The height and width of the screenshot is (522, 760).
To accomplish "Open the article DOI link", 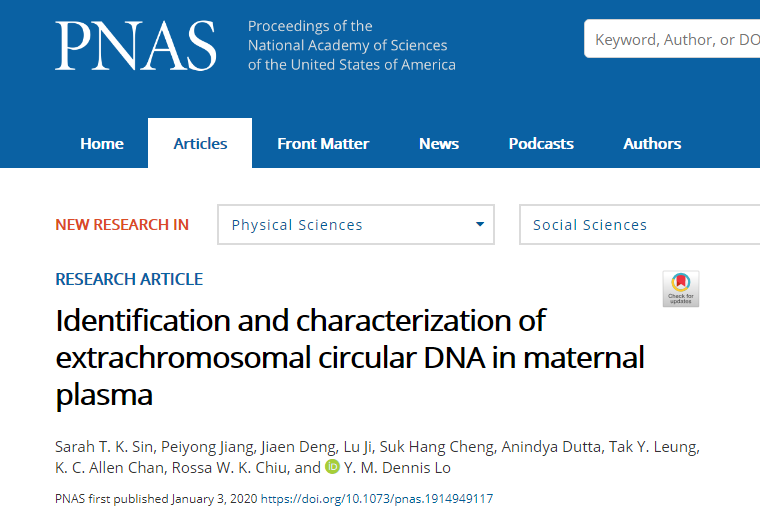I will pyautogui.click(x=376, y=499).
